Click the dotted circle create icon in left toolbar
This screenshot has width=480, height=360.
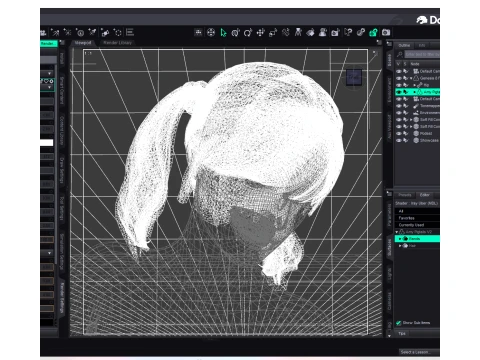(118, 32)
